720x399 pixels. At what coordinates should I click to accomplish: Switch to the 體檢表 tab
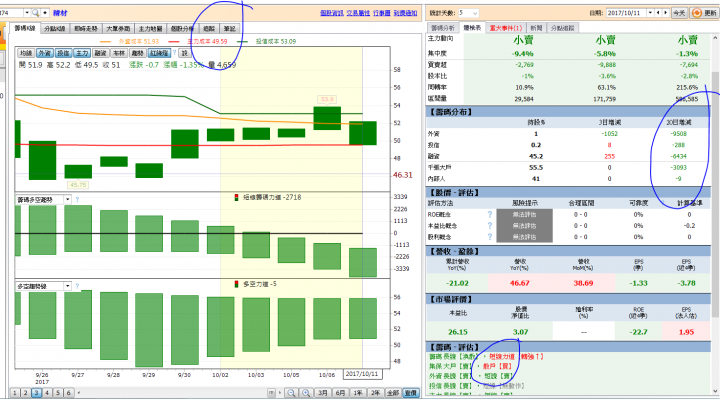point(472,28)
